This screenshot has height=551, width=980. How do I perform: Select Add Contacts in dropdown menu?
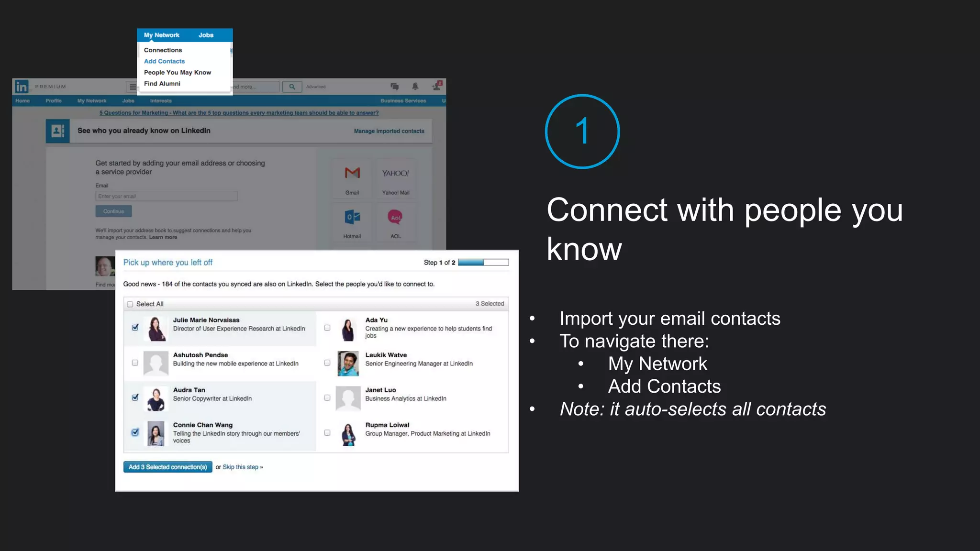[164, 61]
